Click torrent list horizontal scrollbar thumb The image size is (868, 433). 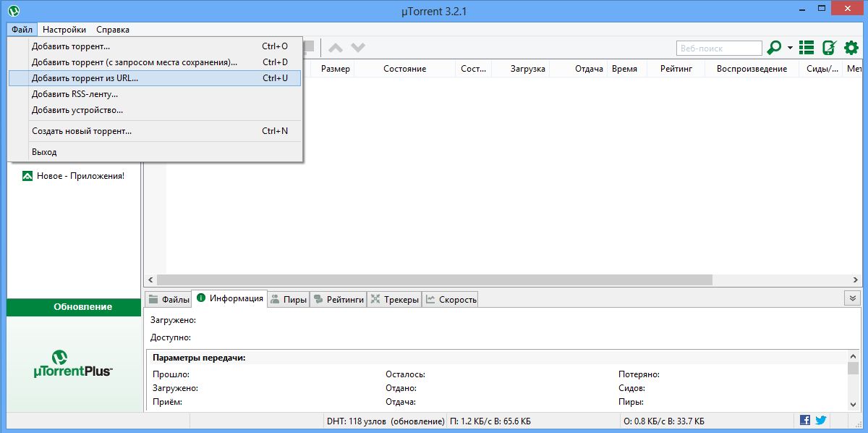434,279
